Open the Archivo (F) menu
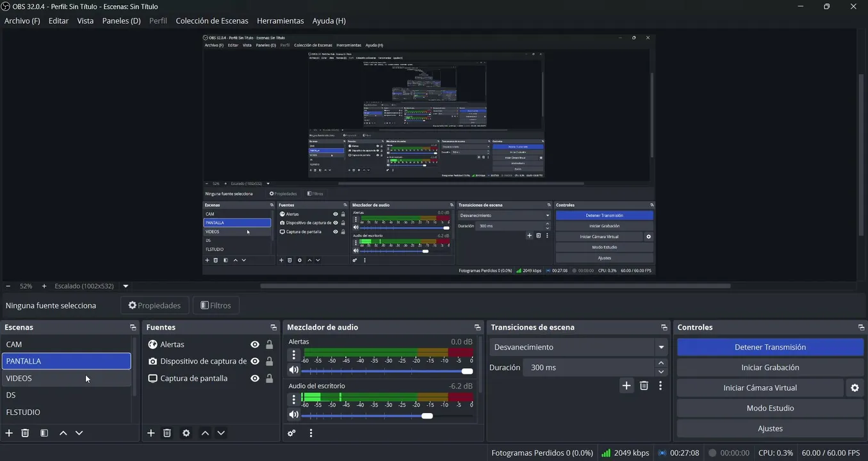The height and width of the screenshot is (461, 868). point(22,20)
